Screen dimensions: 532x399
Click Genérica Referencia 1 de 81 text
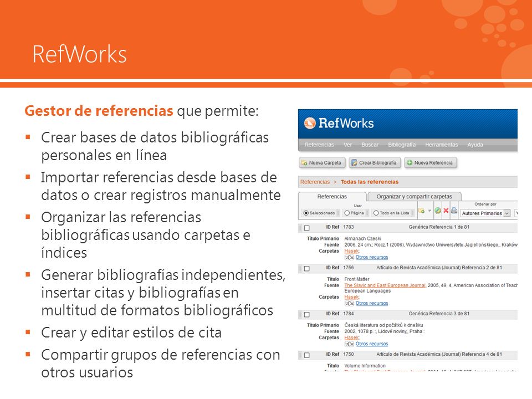click(439, 227)
